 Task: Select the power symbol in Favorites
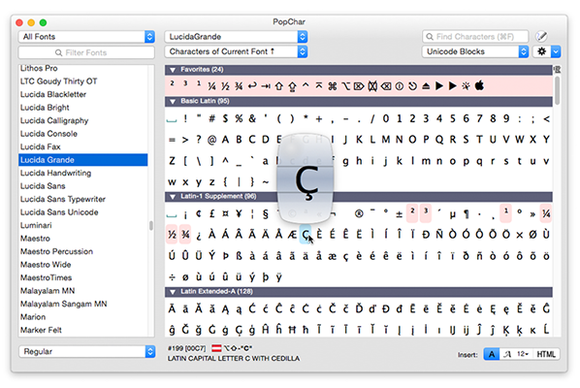(399, 86)
